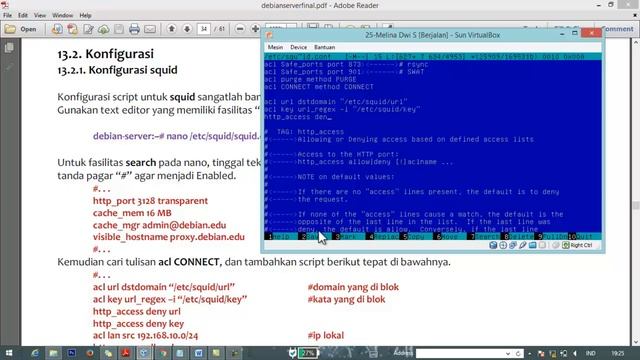Click the taskbar Address refresh icon
This screenshot has height=360, width=640.
(518, 353)
